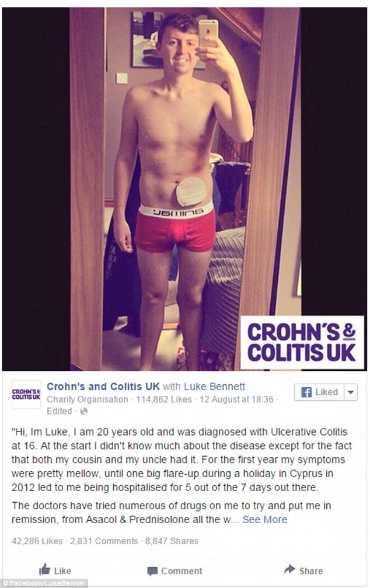Click the Share arrow icon
Image resolution: width=370 pixels, height=588 pixels.
pos(290,569)
